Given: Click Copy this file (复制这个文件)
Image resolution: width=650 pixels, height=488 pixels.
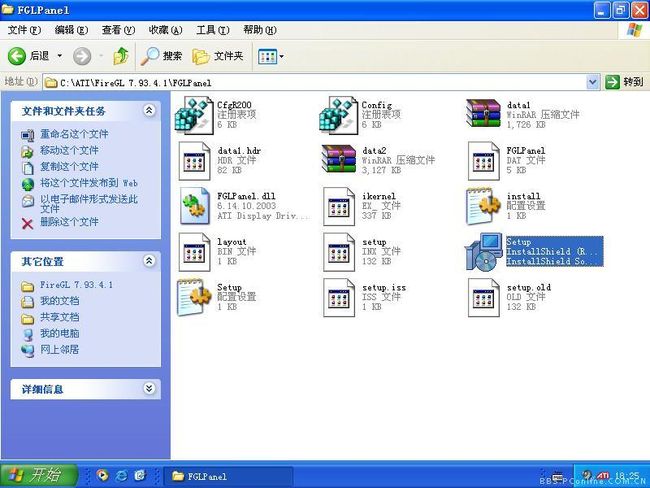Looking at the screenshot, I should 69,167.
